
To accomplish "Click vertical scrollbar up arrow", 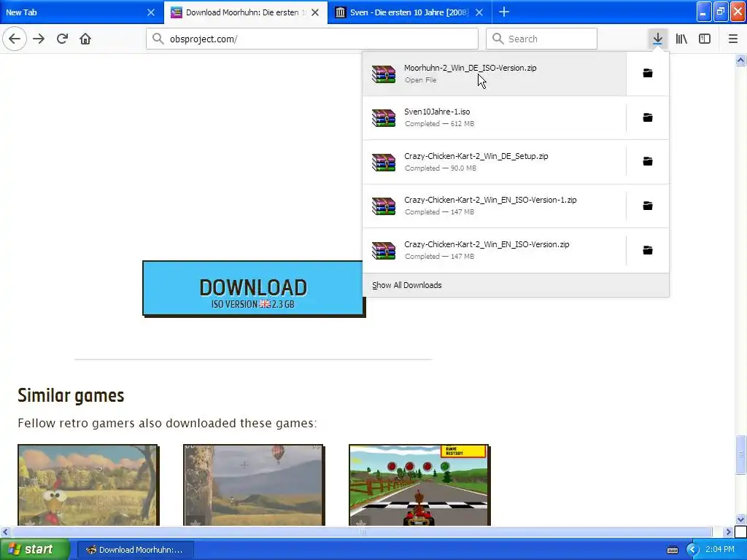I will pyautogui.click(x=740, y=60).
